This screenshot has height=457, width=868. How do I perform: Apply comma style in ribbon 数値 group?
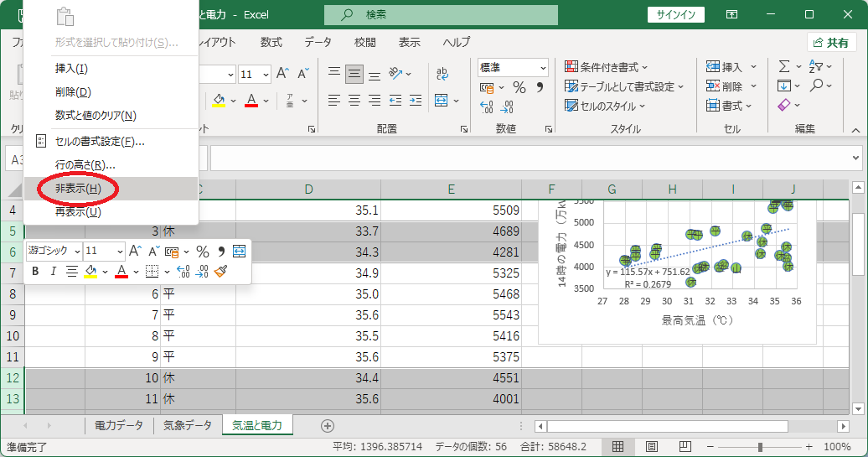pyautogui.click(x=540, y=87)
